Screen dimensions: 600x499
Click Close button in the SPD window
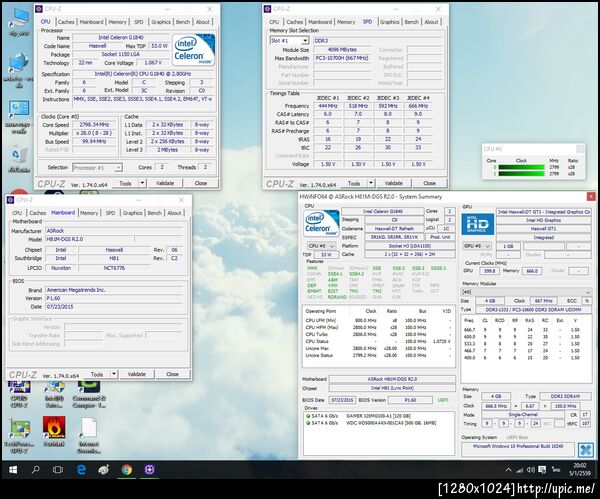coord(429,183)
